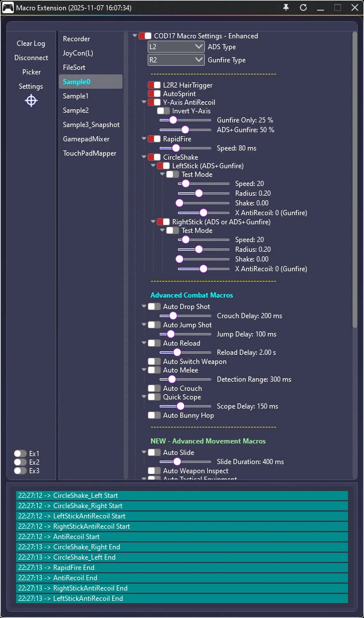
Task: Click the crosshair target icon under Settings
Action: click(31, 101)
